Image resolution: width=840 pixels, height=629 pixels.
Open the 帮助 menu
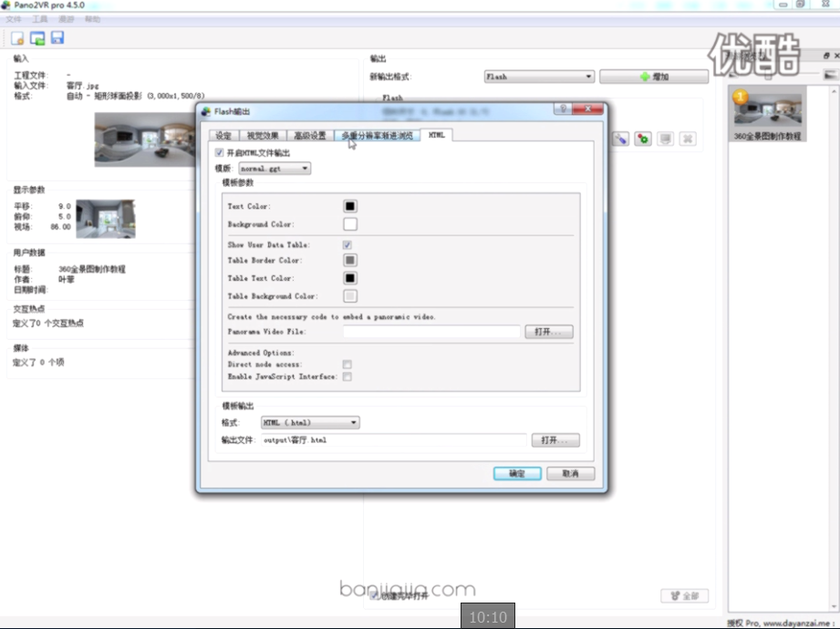click(93, 19)
